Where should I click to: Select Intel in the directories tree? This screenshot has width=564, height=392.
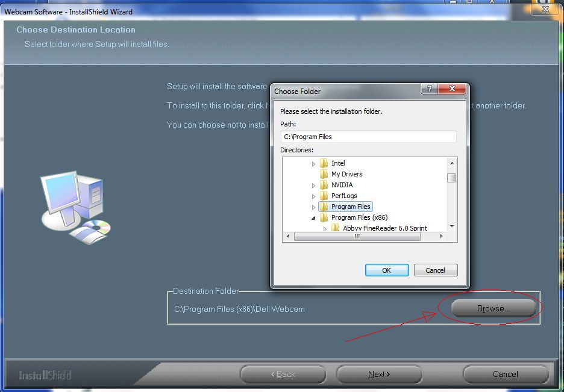(338, 163)
